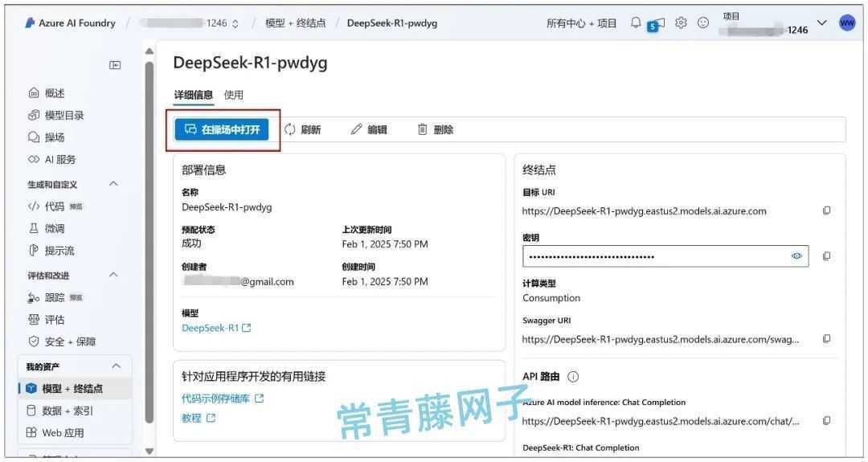868x462 pixels.
Task: Open 安全 + 保障 in sidebar
Action: pyautogui.click(x=62, y=342)
